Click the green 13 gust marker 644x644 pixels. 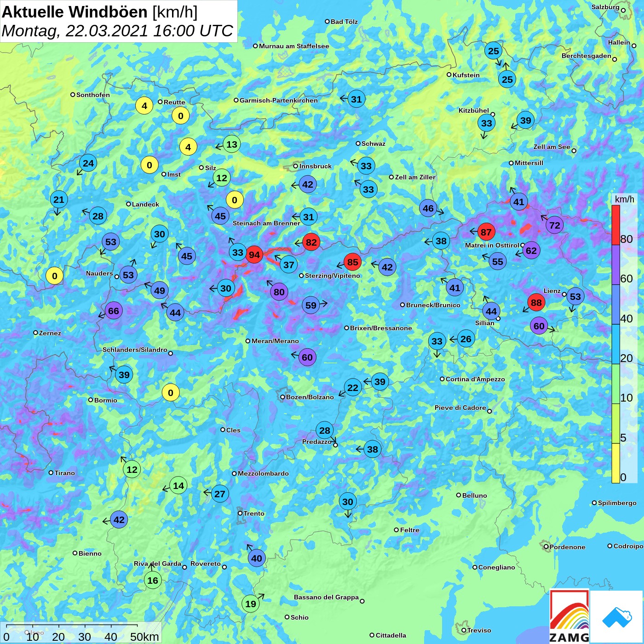point(232,144)
